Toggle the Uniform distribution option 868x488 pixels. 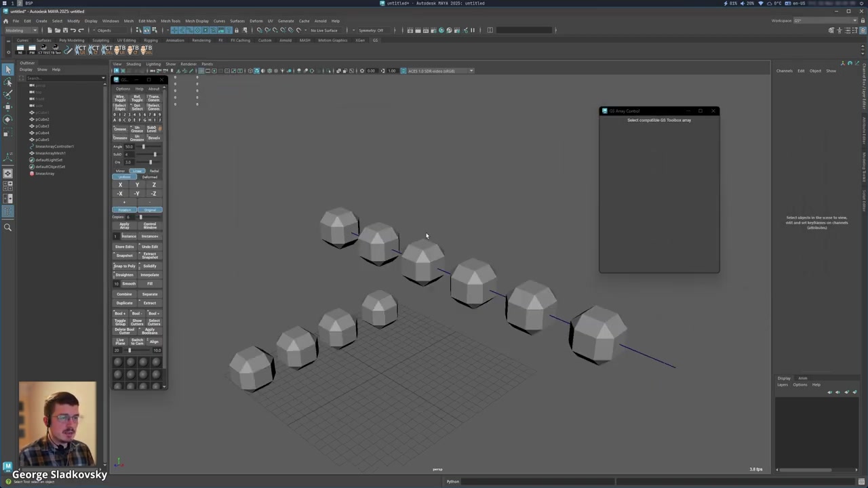(x=124, y=177)
